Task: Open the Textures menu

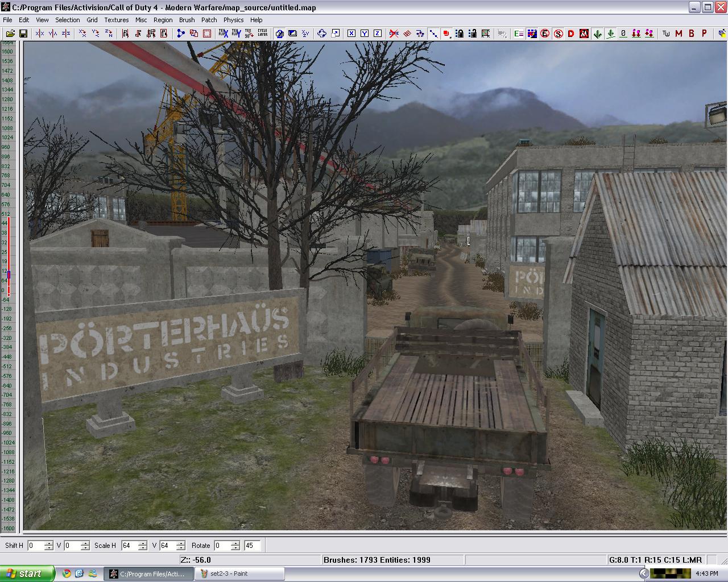Action: click(117, 20)
